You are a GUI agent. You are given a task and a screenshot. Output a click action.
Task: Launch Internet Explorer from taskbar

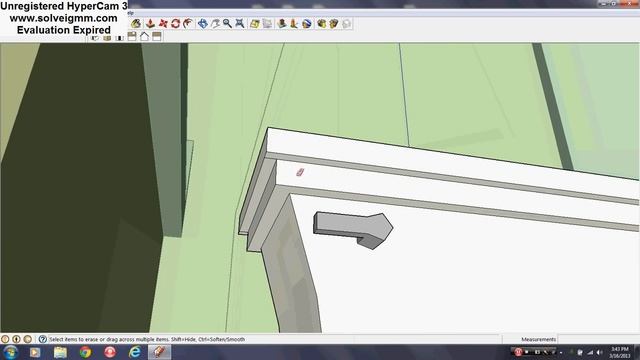[x=135, y=352]
